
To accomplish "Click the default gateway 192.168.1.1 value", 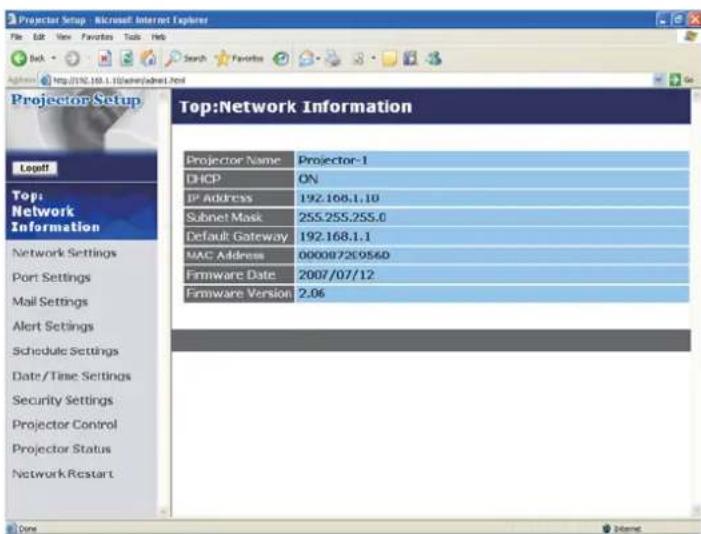I will 334,237.
